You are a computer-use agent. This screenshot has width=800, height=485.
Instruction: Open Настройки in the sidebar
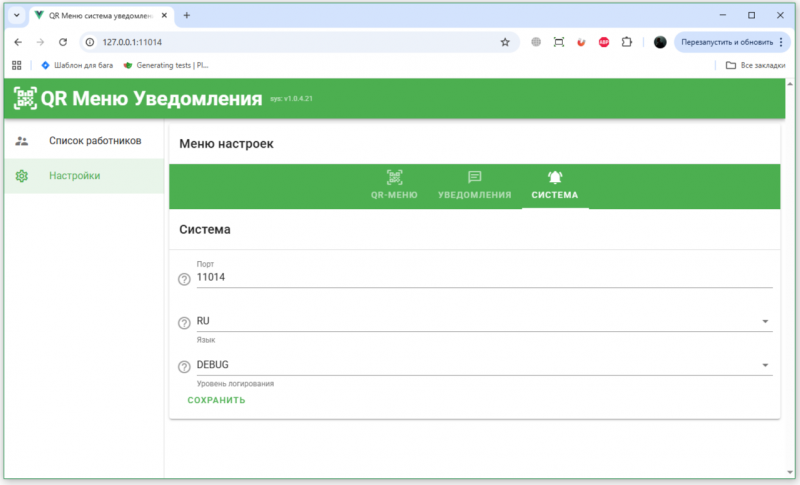(74, 176)
